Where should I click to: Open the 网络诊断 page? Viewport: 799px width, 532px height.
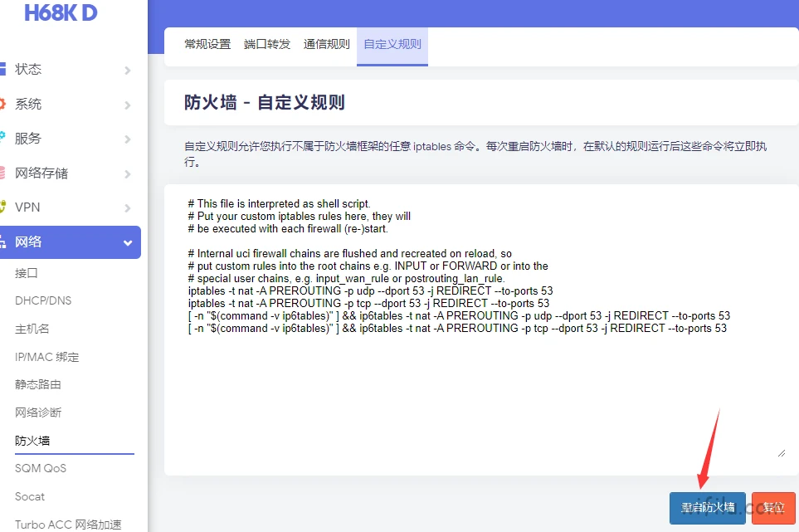pyautogui.click(x=38, y=412)
